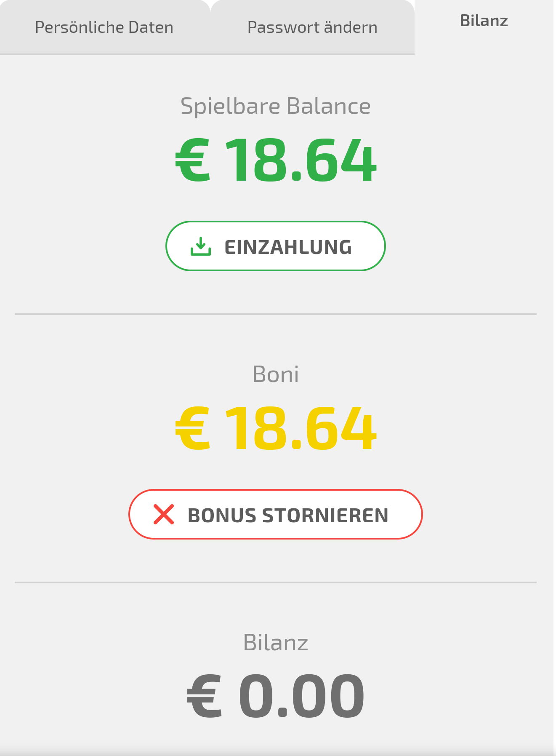Image resolution: width=556 pixels, height=756 pixels.
Task: Click the divider line below the Einzahlung button
Action: pos(276,314)
